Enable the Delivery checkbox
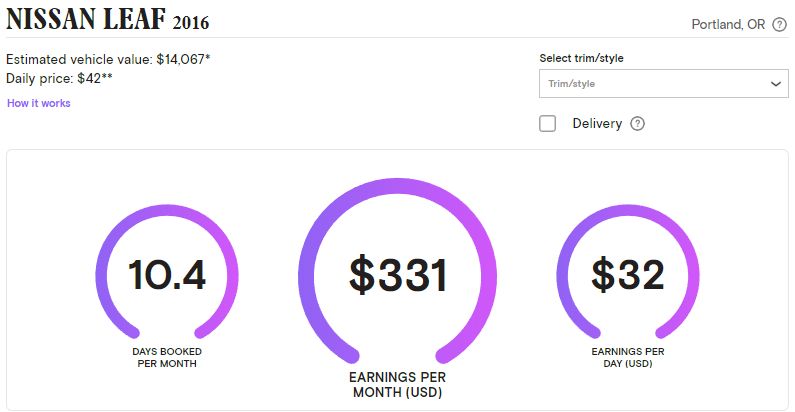 pyautogui.click(x=547, y=124)
